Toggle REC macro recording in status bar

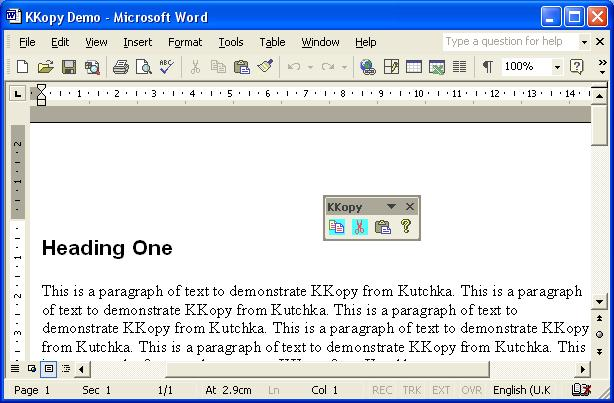[382, 390]
